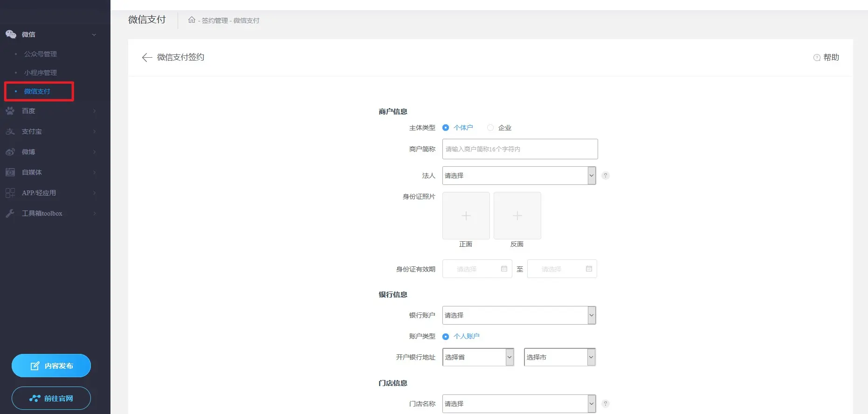Click the APP/轻应用 grid icon

tap(10, 193)
